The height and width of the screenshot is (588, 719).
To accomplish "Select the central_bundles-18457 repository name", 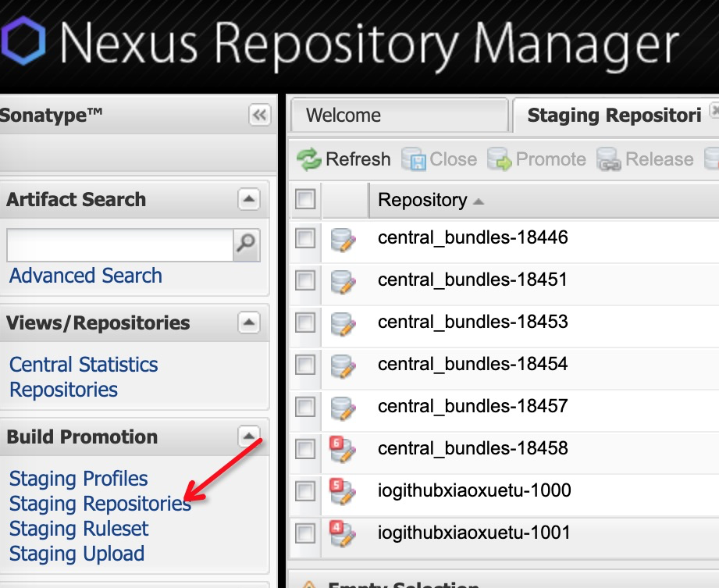I will click(473, 406).
